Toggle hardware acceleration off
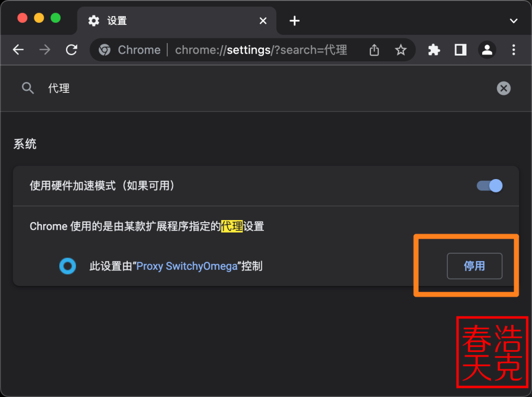532x397 pixels. click(x=488, y=186)
